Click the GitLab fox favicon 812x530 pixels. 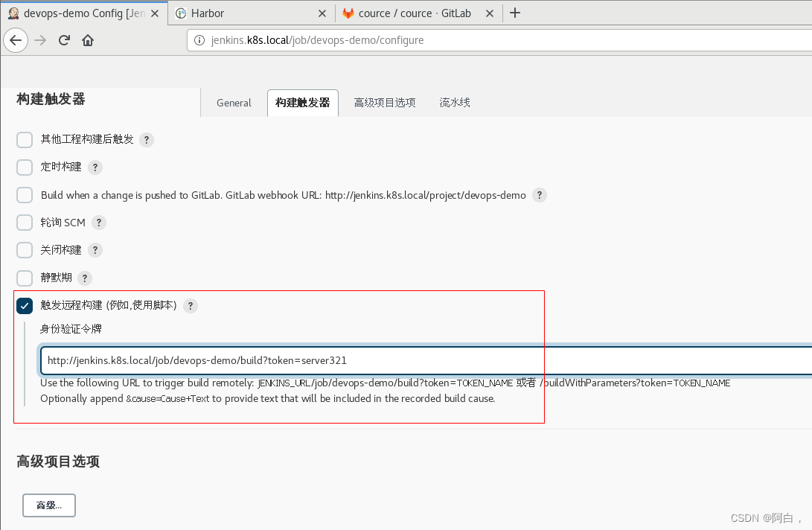[348, 13]
